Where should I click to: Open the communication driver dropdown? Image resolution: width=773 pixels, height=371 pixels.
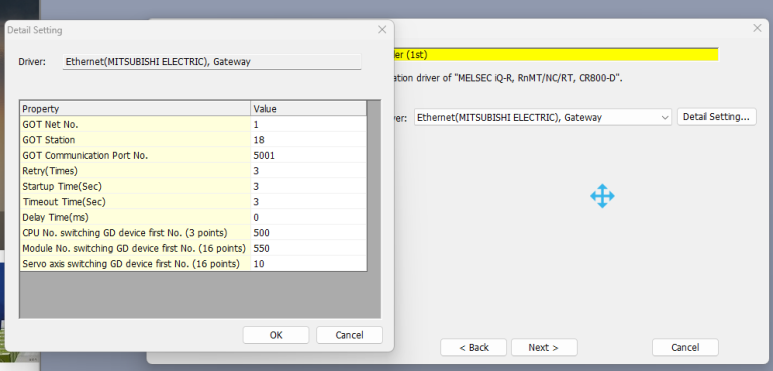point(543,118)
